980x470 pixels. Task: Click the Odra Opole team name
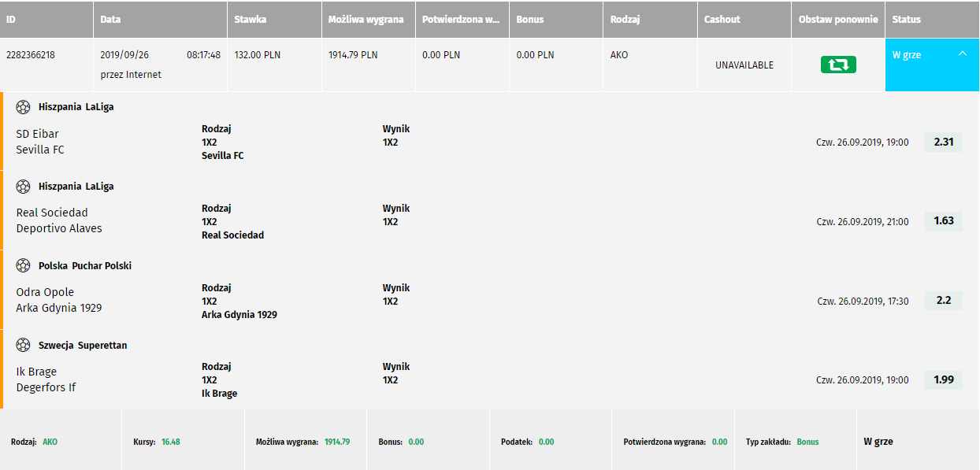pyautogui.click(x=45, y=292)
